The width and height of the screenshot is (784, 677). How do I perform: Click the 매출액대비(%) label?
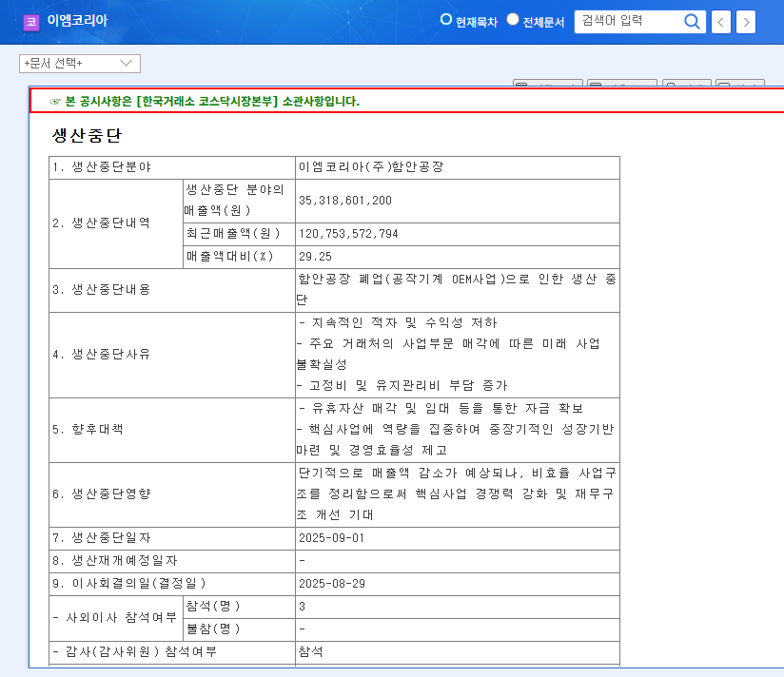click(x=230, y=257)
